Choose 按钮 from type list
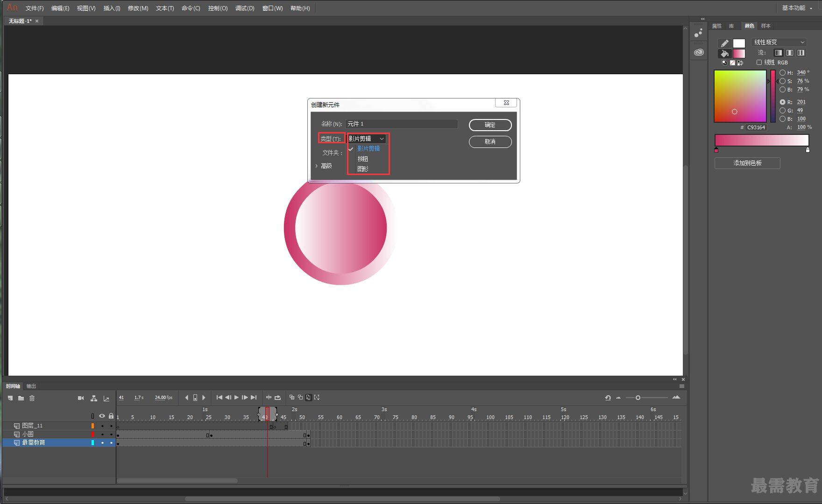 (x=363, y=159)
